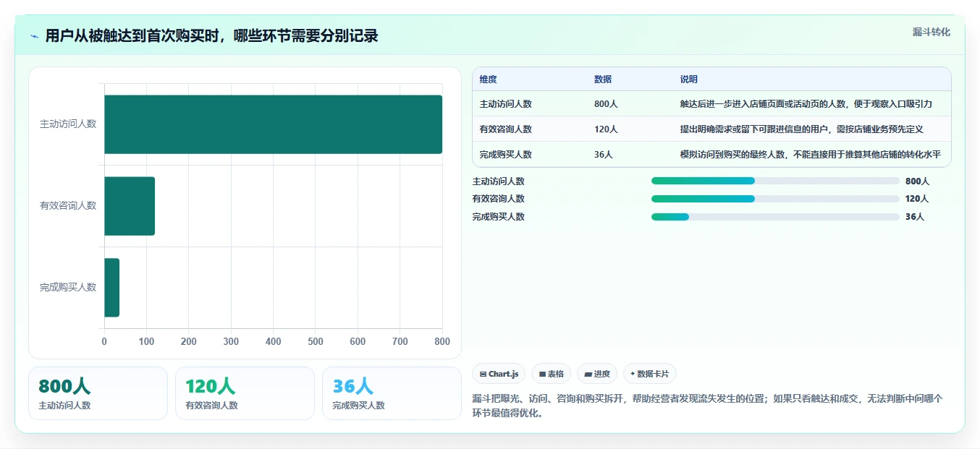Click the 400 tick on the chart x-axis
980x449 pixels.
click(274, 342)
